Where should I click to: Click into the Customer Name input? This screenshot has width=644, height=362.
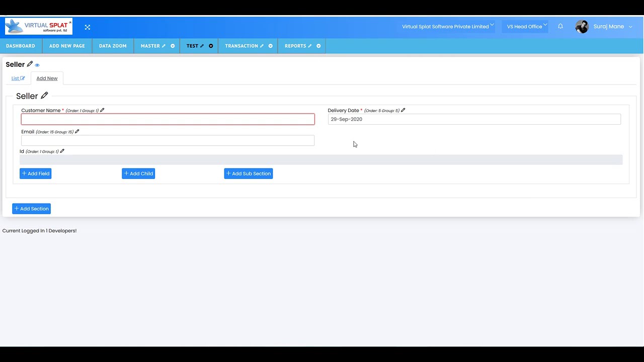tap(168, 119)
